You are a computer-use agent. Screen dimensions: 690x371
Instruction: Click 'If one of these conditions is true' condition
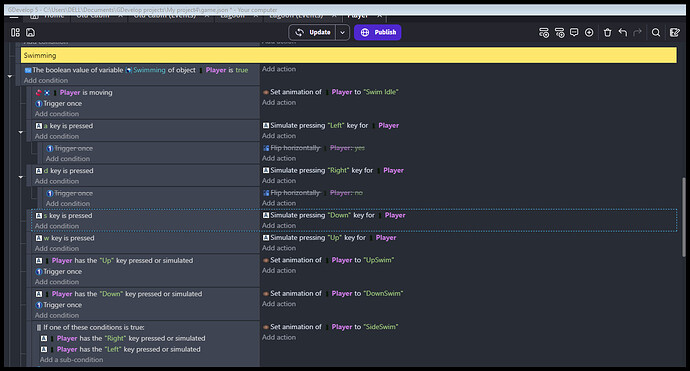90,327
